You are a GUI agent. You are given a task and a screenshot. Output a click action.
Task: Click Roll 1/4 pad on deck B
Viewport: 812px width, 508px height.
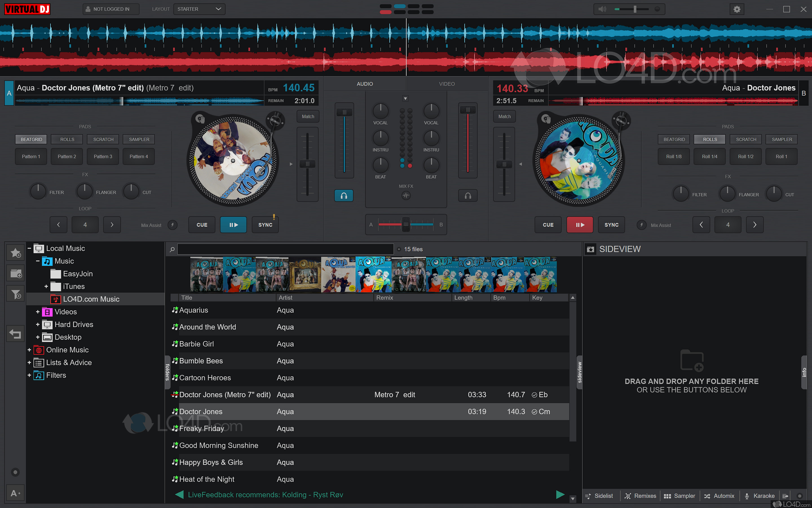click(710, 156)
